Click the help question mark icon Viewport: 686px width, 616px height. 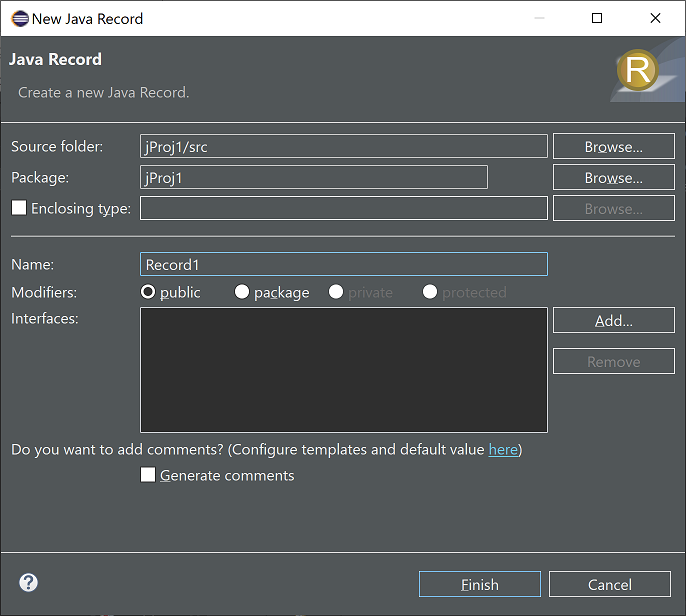pyautogui.click(x=28, y=583)
